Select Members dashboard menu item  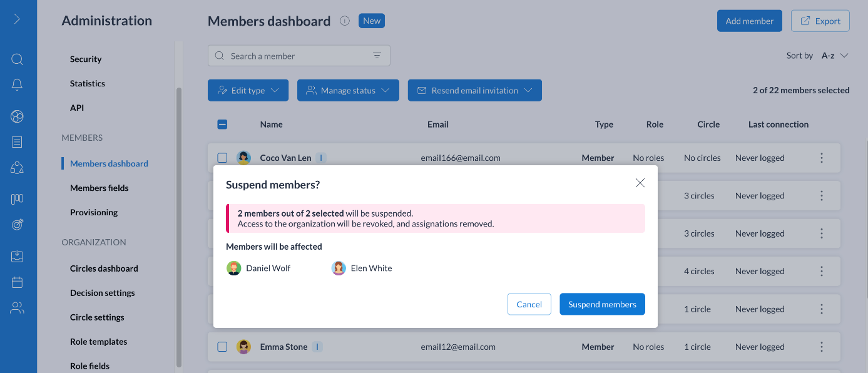point(109,163)
